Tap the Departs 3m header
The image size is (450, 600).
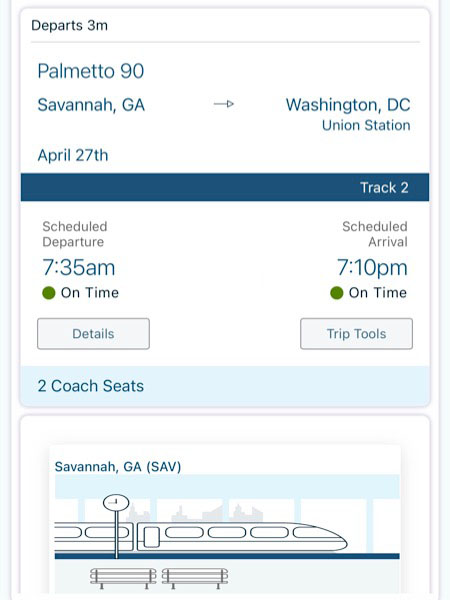click(69, 25)
